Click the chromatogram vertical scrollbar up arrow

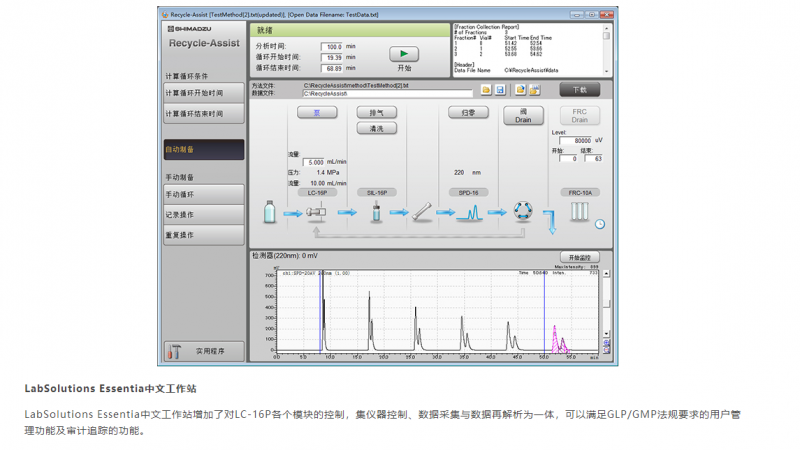click(606, 273)
